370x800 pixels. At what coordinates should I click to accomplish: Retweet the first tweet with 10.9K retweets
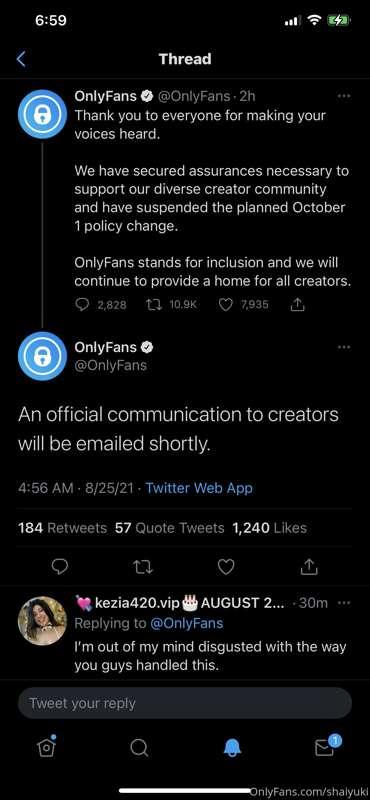pos(152,305)
